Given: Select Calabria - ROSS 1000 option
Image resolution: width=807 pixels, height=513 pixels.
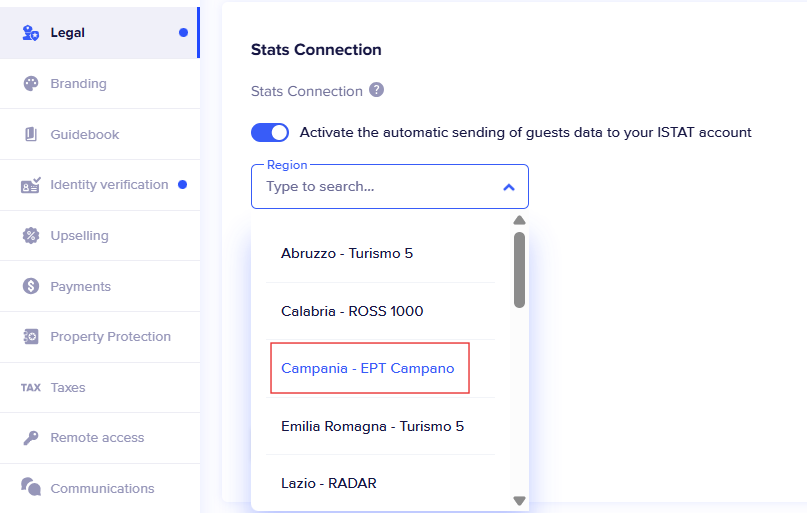Looking at the screenshot, I should click(x=352, y=311).
